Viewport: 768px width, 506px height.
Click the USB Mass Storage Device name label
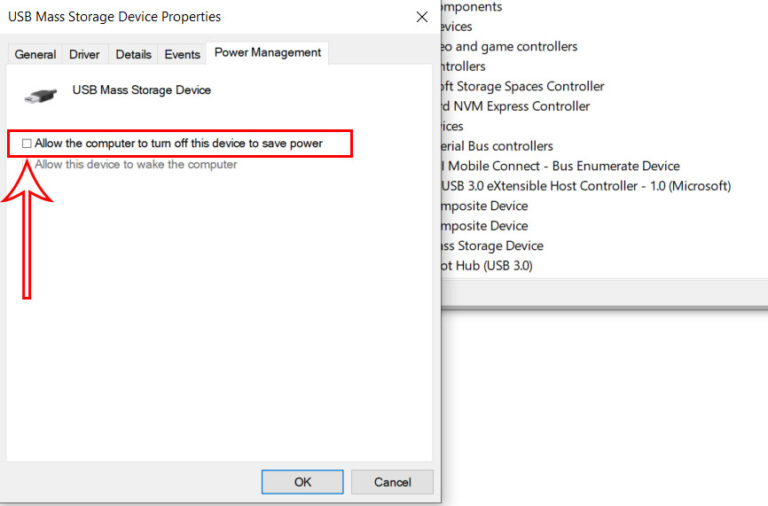pos(142,90)
